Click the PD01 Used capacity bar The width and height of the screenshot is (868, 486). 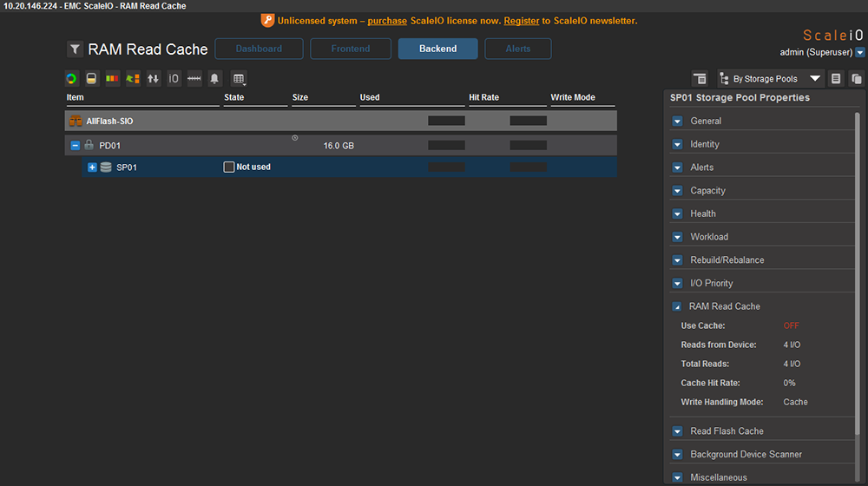[x=446, y=145]
